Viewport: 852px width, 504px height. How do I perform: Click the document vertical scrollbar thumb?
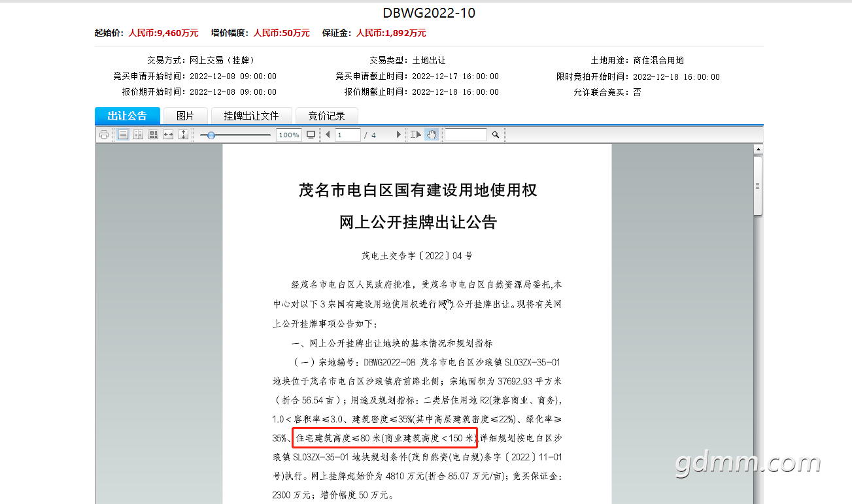click(x=758, y=186)
